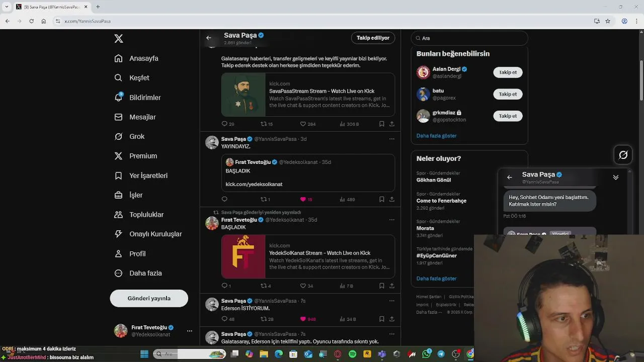Go back using profile header arrow
The width and height of the screenshot is (644, 362).
pos(209,38)
